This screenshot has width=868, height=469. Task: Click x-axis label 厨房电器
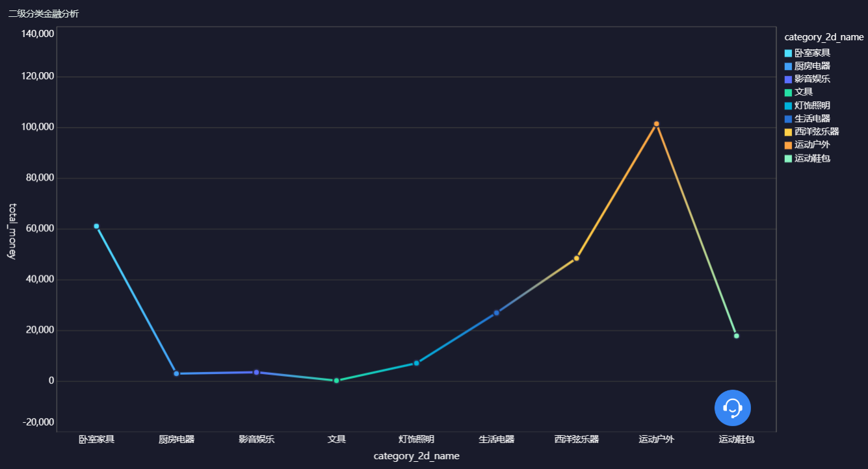point(176,439)
